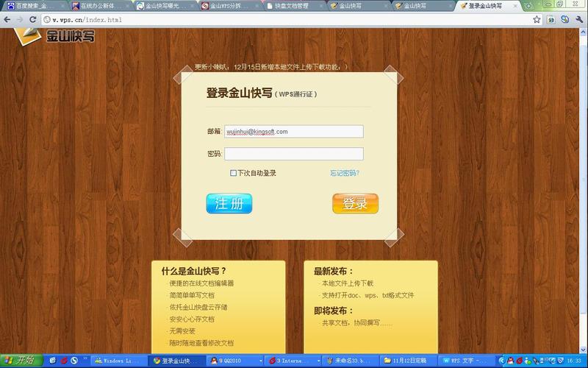
Task: Open the 11月12日定稿 folder from the taskbar
Action: [x=409, y=361]
